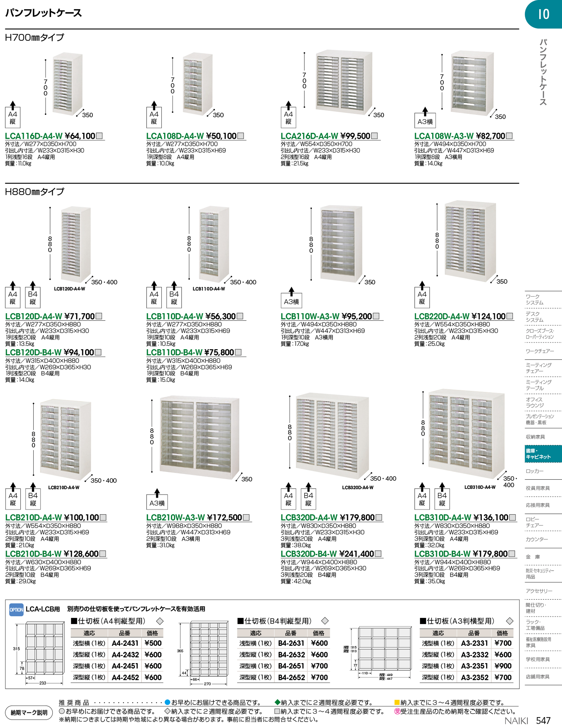The width and height of the screenshot is (562, 728).
Task: Click the square mark after LCB320D-B4-W price
Action: (378, 554)
